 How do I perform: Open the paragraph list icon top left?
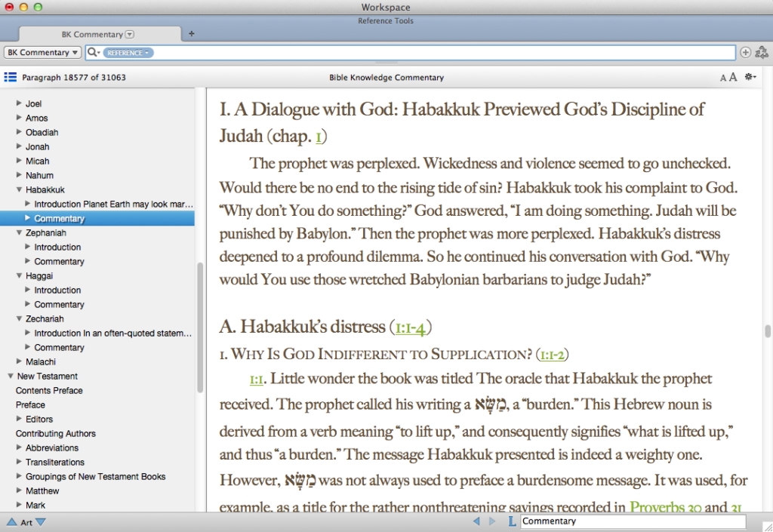[x=11, y=76]
